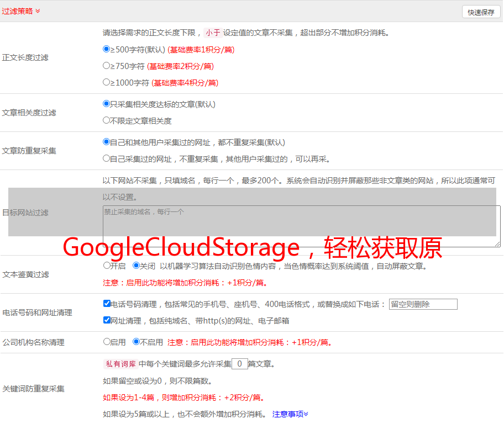Click the 关键词防重复采集 row label
Image resolution: width=504 pixels, height=424 pixels.
33,389
